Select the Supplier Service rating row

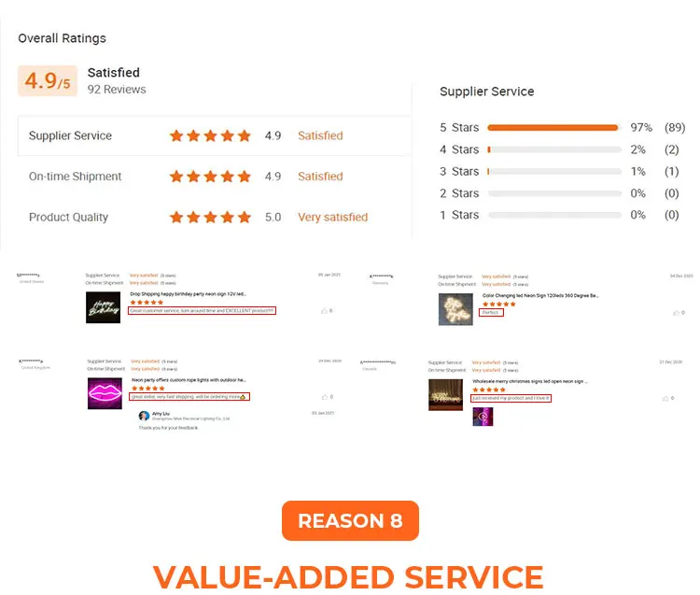point(214,136)
